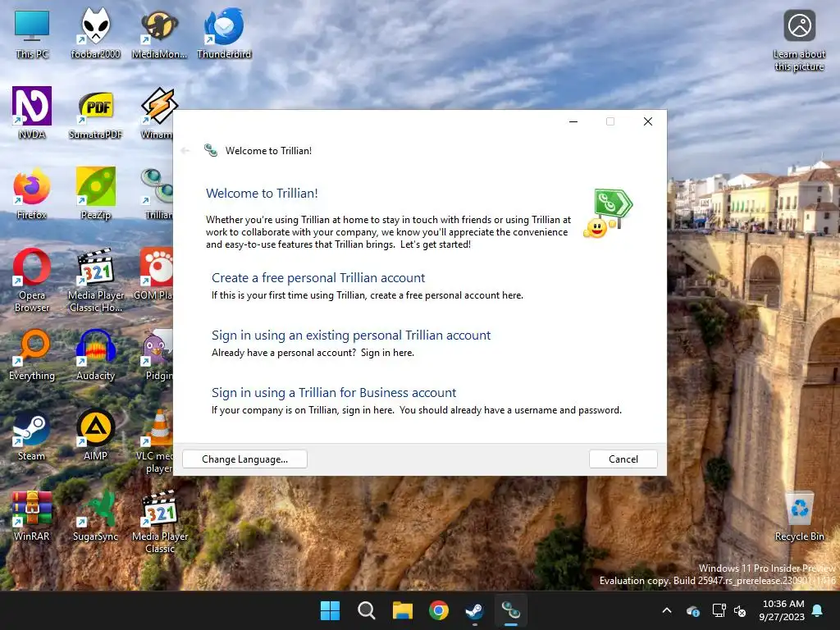Select the Firefox desktop shortcut
Screen dimensions: 840x630
pos(32,194)
